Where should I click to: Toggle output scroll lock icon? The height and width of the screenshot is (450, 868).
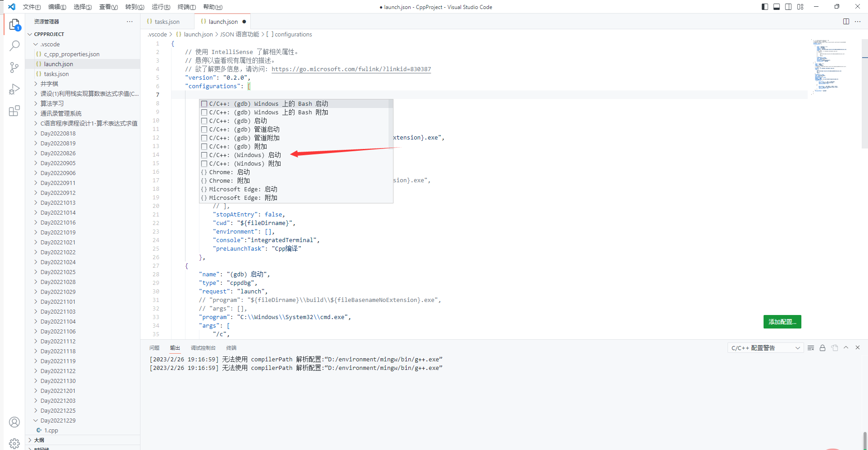click(823, 348)
